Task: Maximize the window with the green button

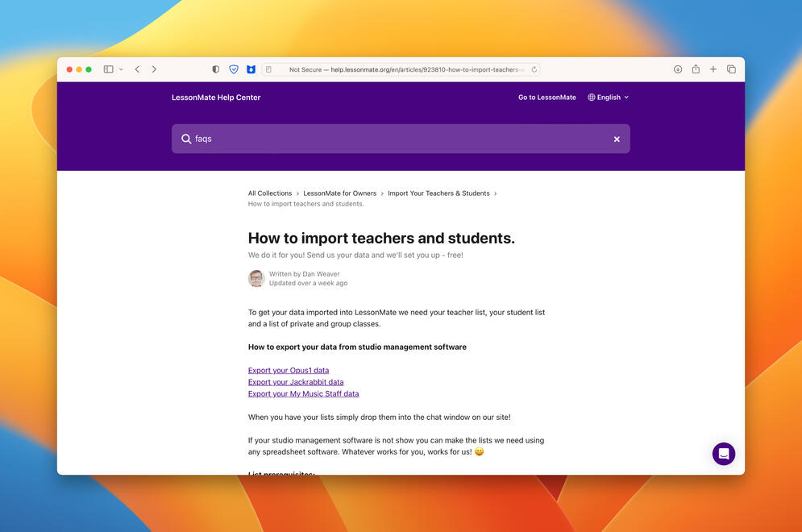Action: pyautogui.click(x=89, y=69)
